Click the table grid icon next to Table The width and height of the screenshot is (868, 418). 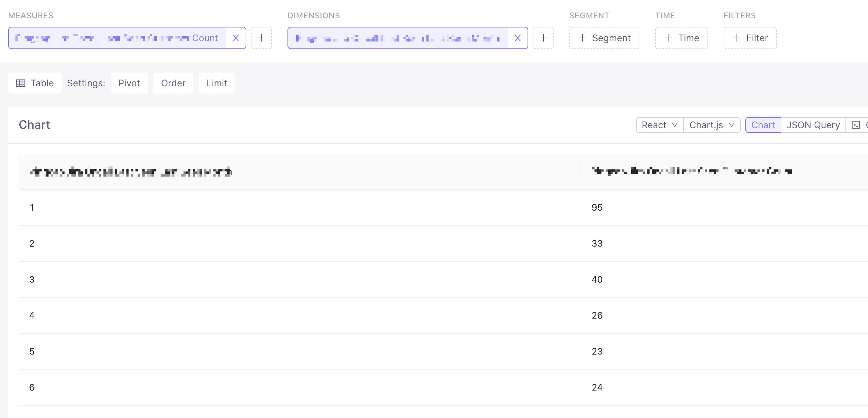coord(21,83)
